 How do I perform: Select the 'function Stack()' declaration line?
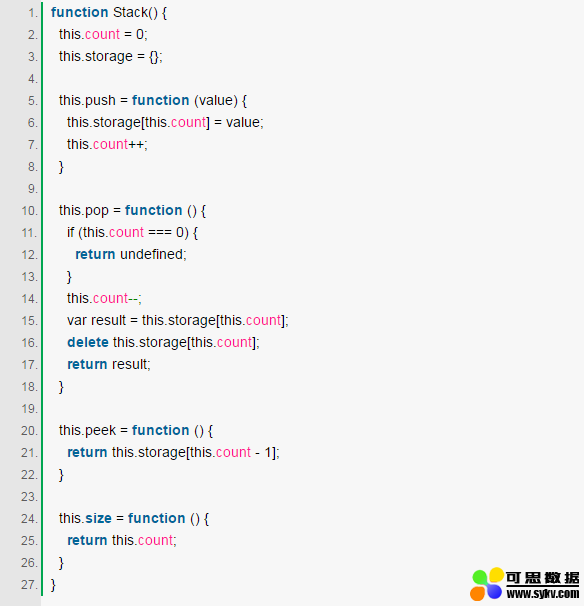point(109,13)
